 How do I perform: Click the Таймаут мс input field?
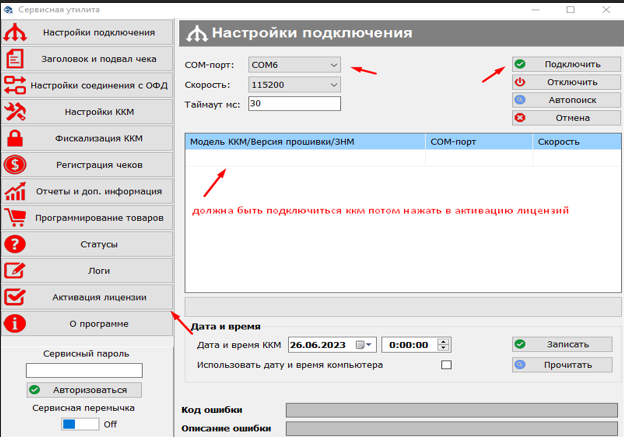pos(293,104)
